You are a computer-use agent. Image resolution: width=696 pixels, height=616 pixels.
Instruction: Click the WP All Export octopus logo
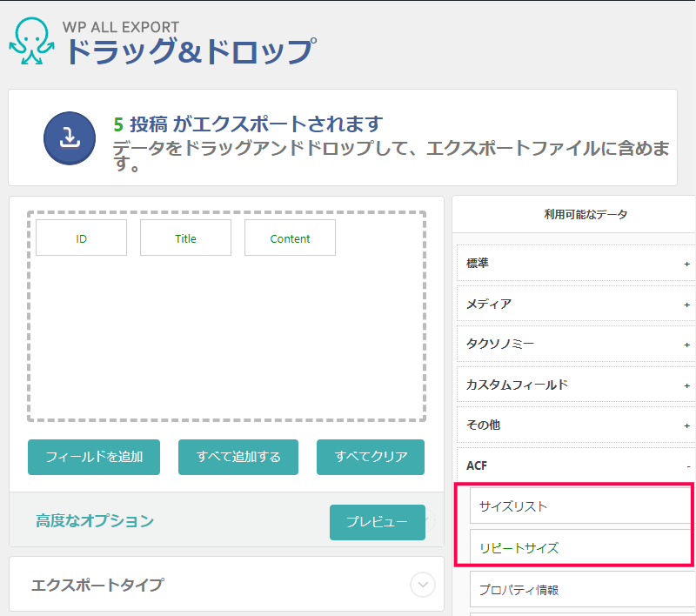(31, 41)
